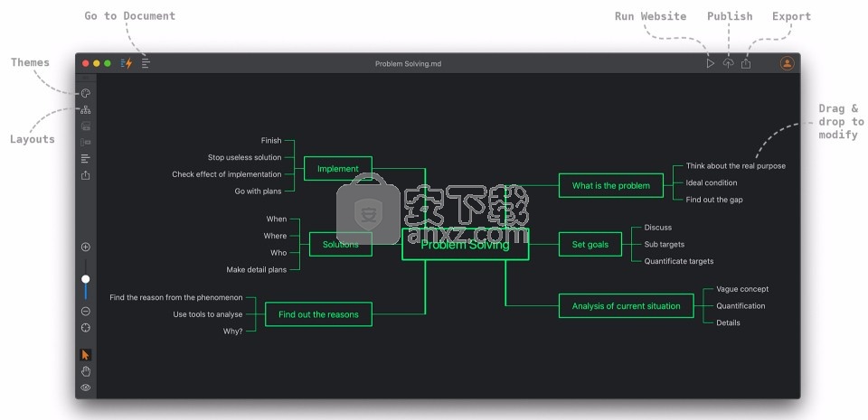Click the Why? topic
Image resolution: width=868 pixels, height=420 pixels.
(233, 331)
